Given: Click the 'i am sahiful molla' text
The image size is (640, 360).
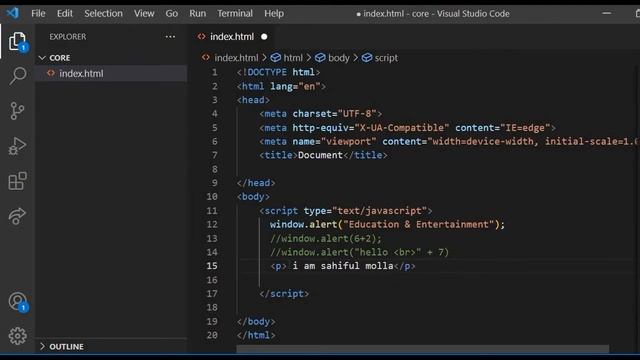Looking at the screenshot, I should click(343, 266).
